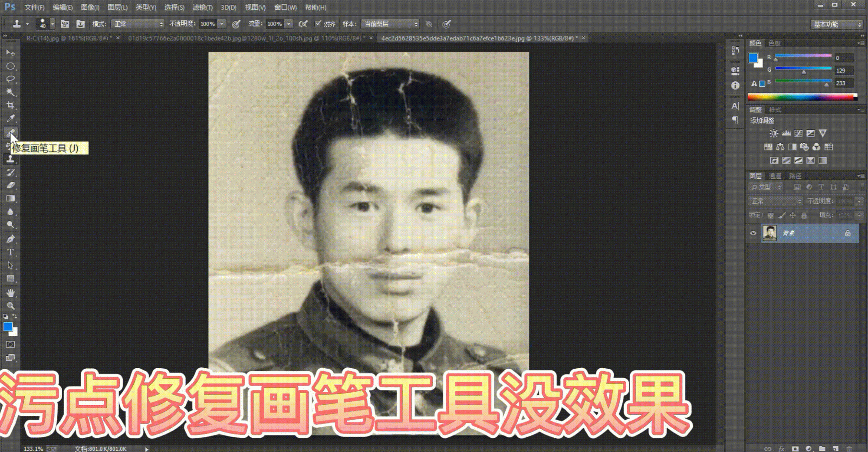
Task: Pick a color from the spectrum ramp
Action: click(802, 97)
